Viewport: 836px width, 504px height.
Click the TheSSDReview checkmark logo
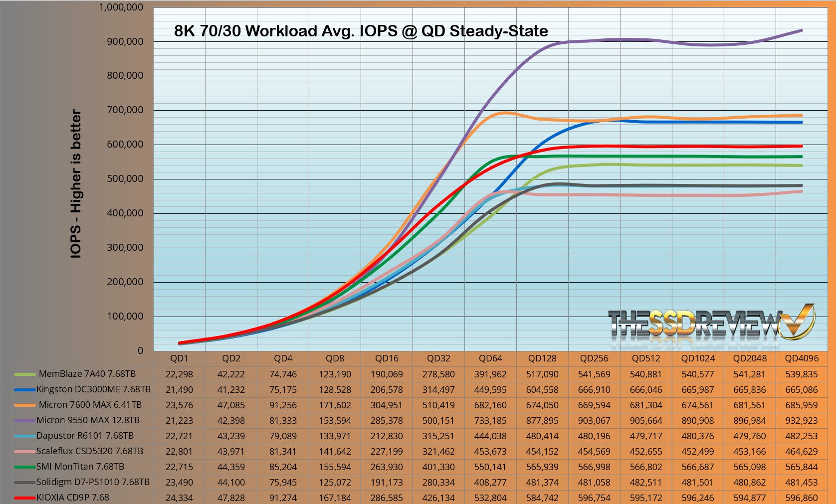pos(711,324)
